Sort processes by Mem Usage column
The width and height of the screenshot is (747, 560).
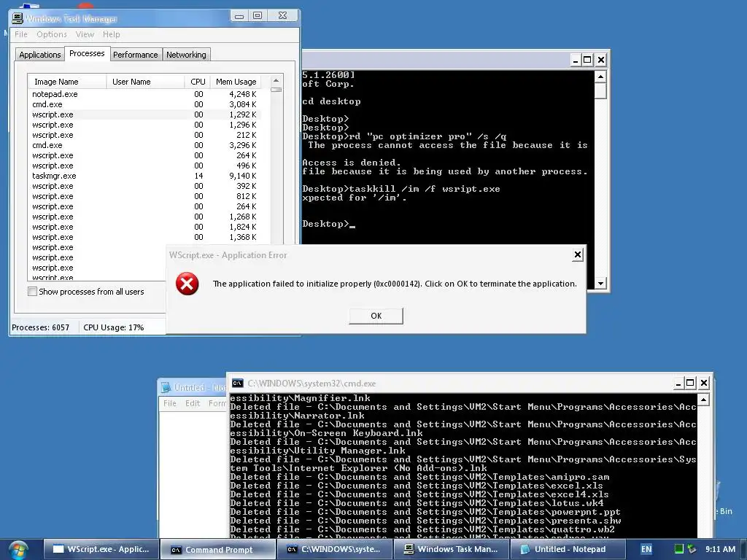[x=236, y=82]
